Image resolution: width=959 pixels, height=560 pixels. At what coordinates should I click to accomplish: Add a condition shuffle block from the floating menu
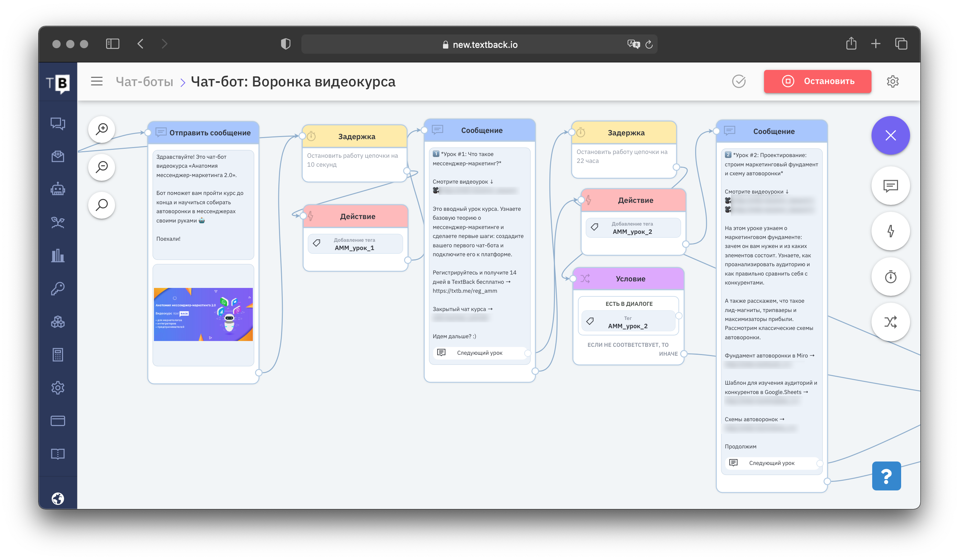(x=890, y=322)
